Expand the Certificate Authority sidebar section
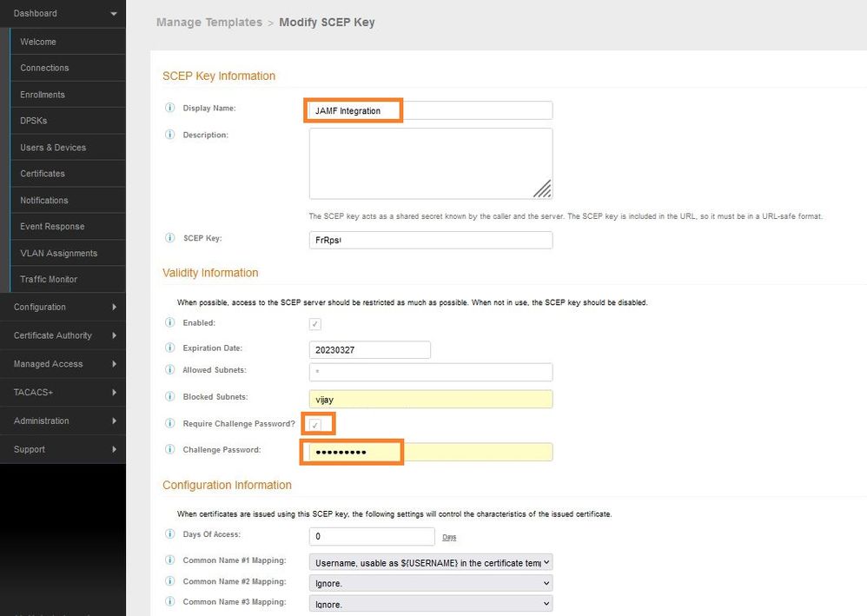Screen dimensions: 867x616 coord(63,335)
